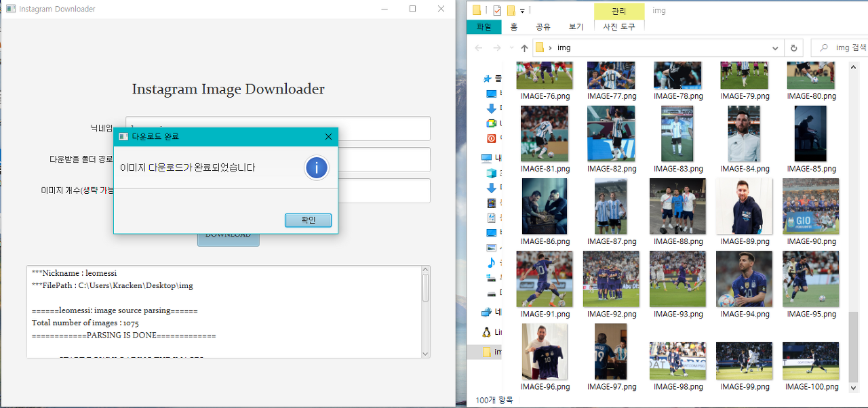The width and height of the screenshot is (868, 408).
Task: Select thumbnail of IMAGE-86.png
Action: tap(545, 206)
